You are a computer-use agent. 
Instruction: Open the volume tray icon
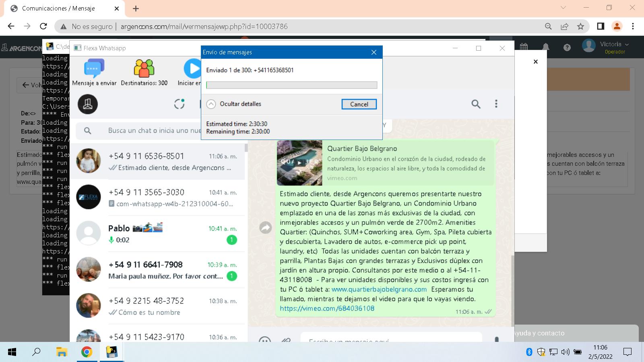coord(565,352)
